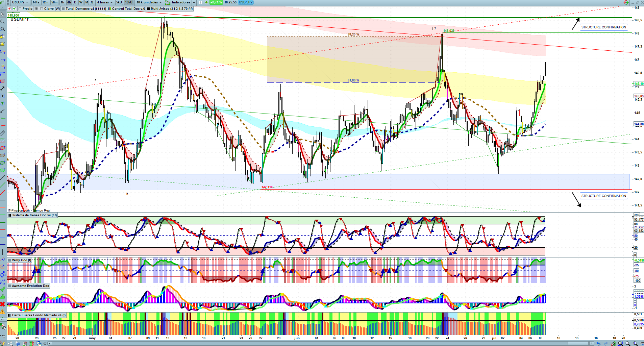Select the cursor pointer tool
The width and height of the screenshot is (644, 346).
pyautogui.click(x=3, y=14)
